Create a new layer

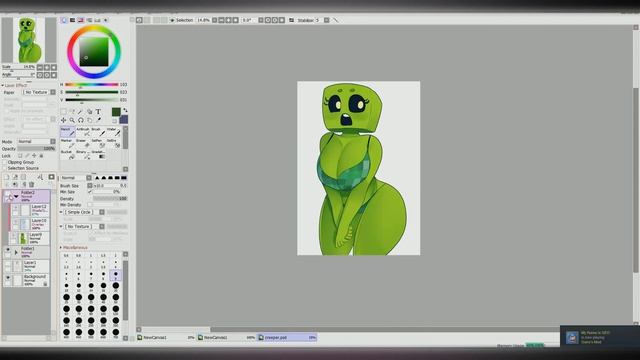tap(7, 177)
